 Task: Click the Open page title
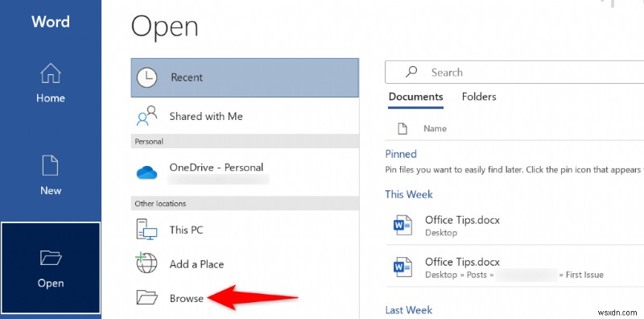[x=165, y=27]
